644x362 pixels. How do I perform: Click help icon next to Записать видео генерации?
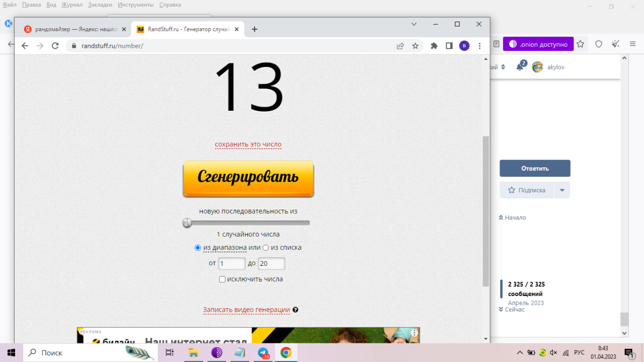(x=295, y=310)
